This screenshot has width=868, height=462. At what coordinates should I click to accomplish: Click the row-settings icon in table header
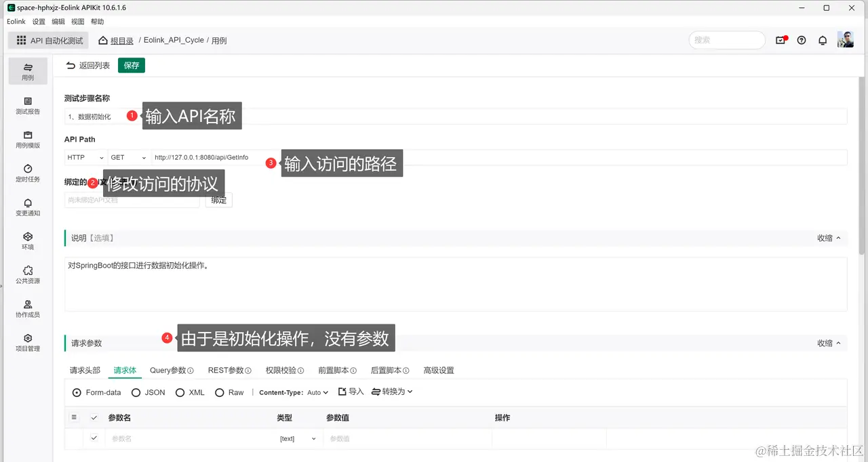coord(74,417)
